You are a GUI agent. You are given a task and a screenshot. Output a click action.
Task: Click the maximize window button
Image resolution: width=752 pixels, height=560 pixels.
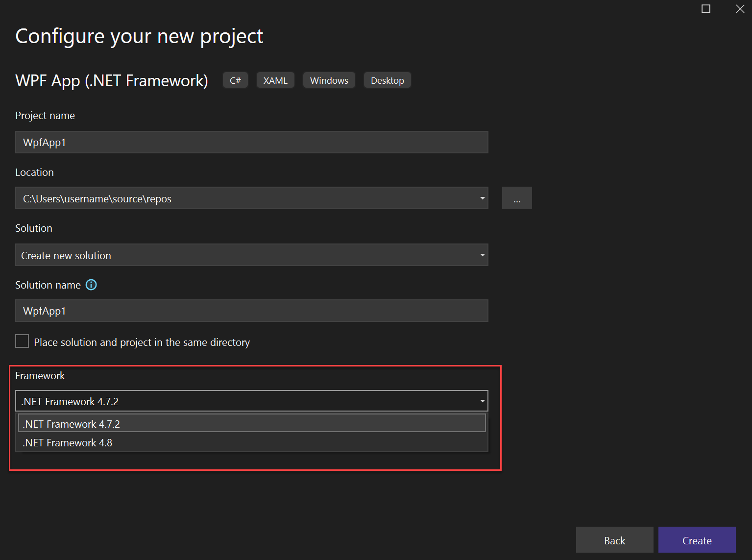click(x=705, y=9)
